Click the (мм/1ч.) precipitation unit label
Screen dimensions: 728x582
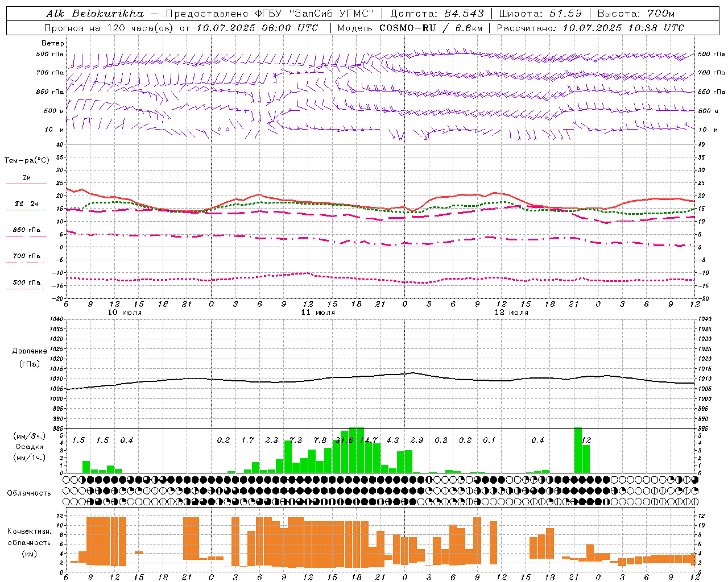29,458
